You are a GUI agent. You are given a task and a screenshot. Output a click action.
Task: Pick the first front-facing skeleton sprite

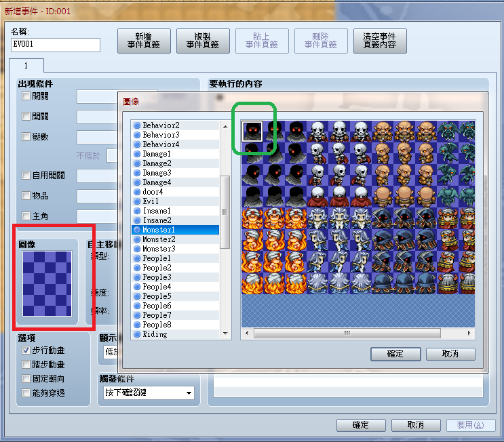click(x=317, y=132)
